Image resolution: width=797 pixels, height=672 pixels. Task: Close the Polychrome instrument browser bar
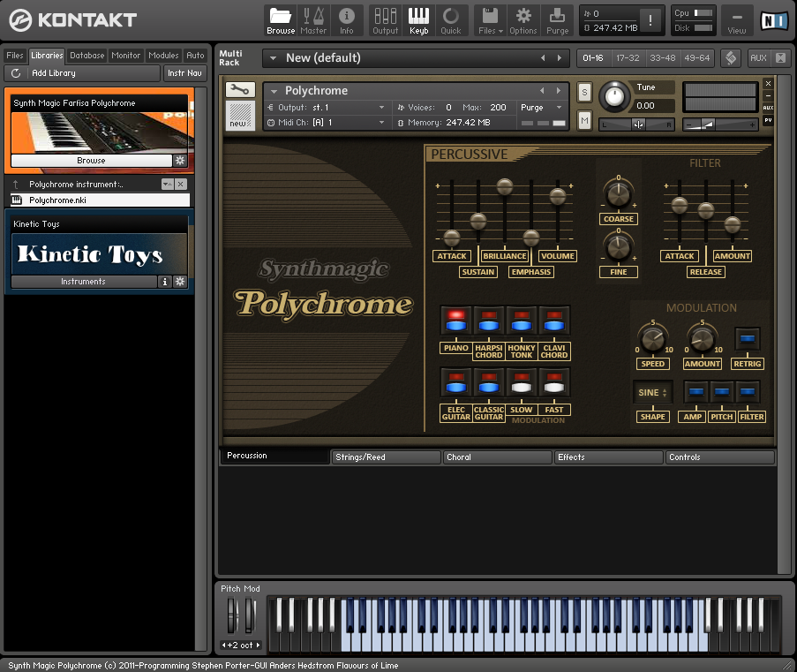180,185
